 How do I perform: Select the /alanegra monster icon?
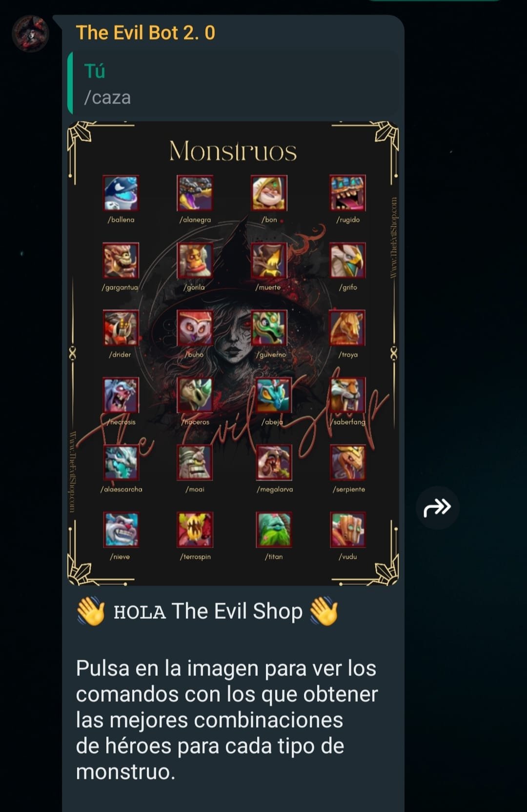195,193
